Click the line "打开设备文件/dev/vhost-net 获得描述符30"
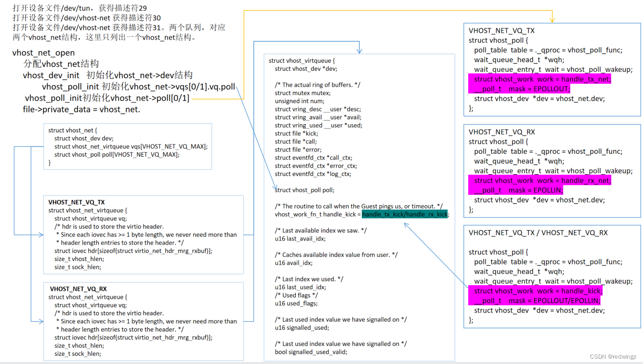Screen dimensions: 643x364 pos(87,18)
